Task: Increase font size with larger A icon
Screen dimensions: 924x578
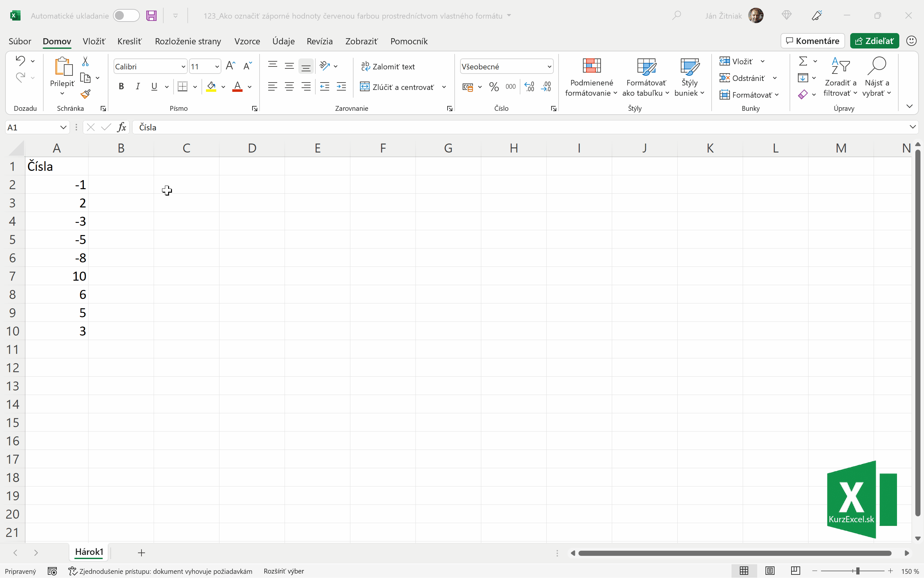Action: pyautogui.click(x=231, y=66)
